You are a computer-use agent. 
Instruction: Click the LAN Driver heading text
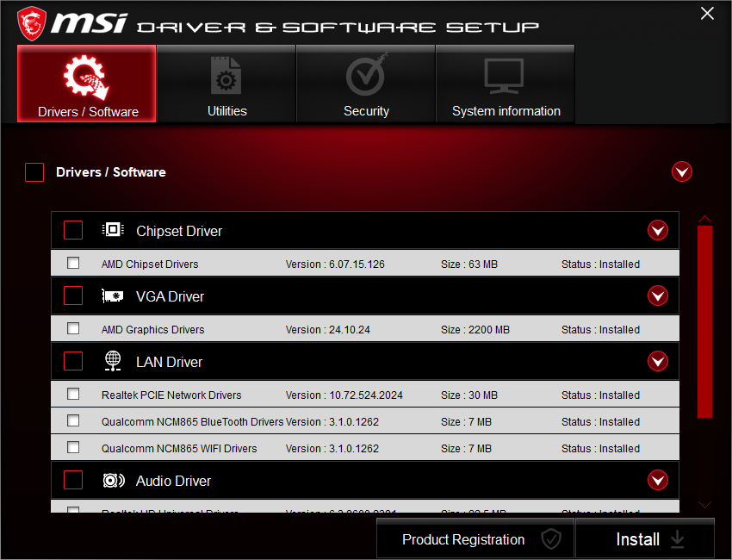(169, 362)
